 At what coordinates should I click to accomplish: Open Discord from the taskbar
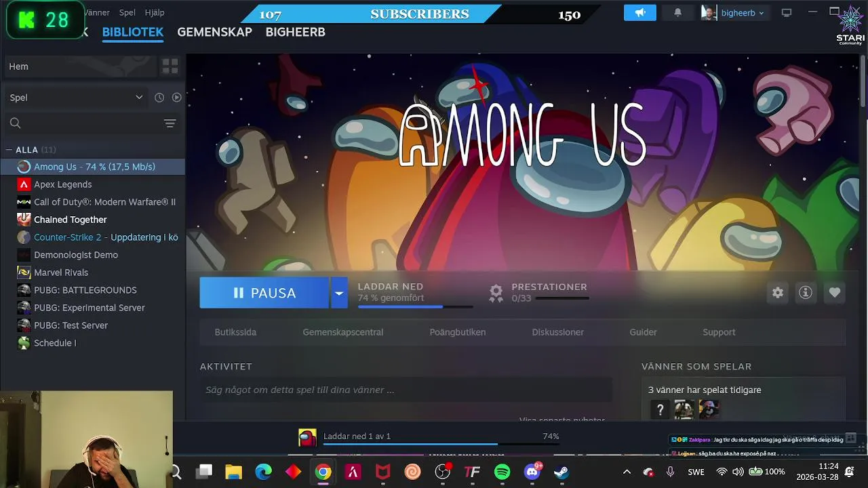pyautogui.click(x=532, y=472)
